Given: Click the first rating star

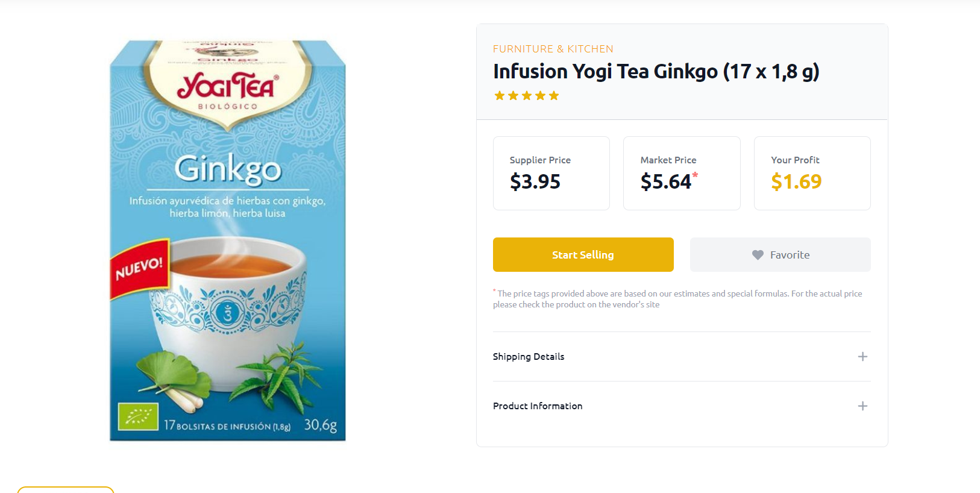Looking at the screenshot, I should tap(500, 95).
